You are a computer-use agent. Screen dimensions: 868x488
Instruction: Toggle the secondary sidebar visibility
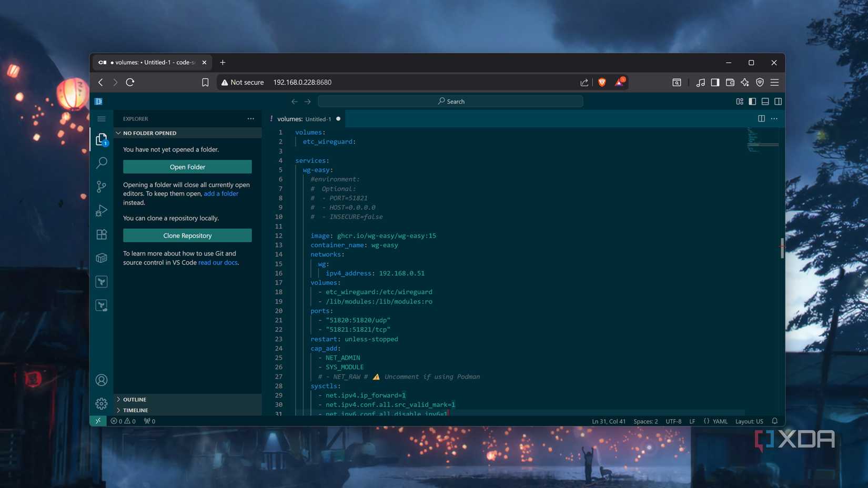[x=778, y=101]
